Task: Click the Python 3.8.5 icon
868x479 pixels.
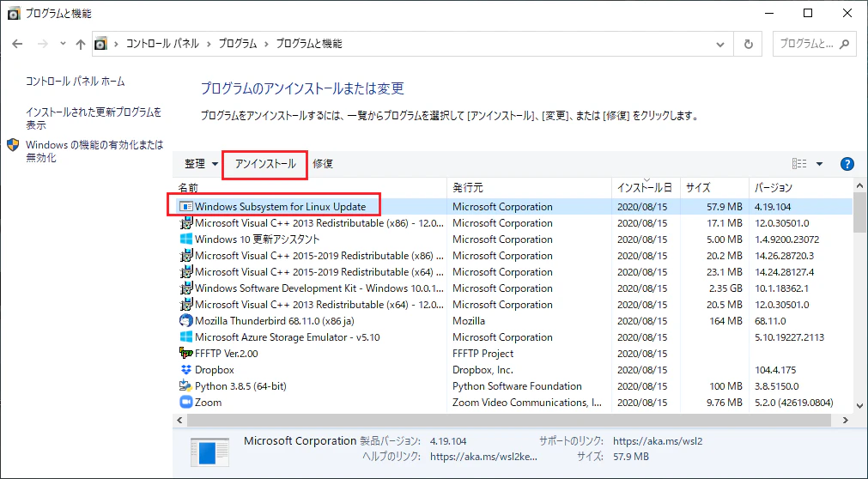Action: tap(186, 386)
